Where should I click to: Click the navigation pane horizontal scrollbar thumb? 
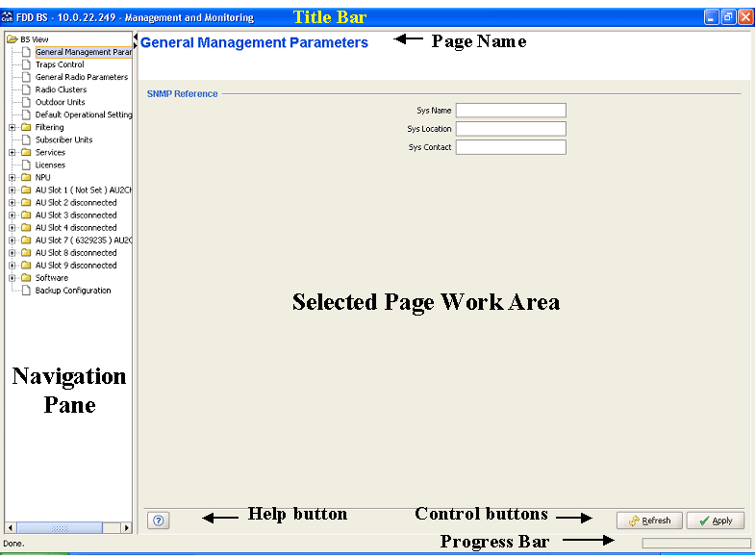point(60,528)
